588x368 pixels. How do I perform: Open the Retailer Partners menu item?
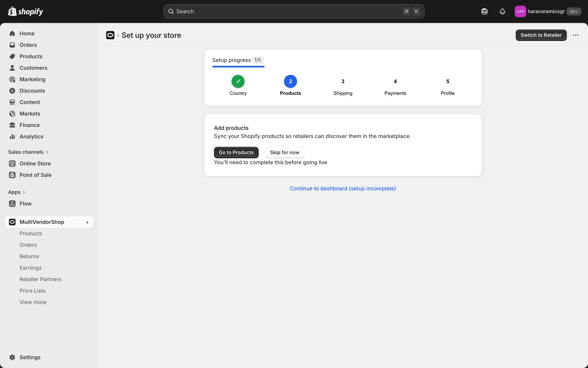tap(40, 279)
